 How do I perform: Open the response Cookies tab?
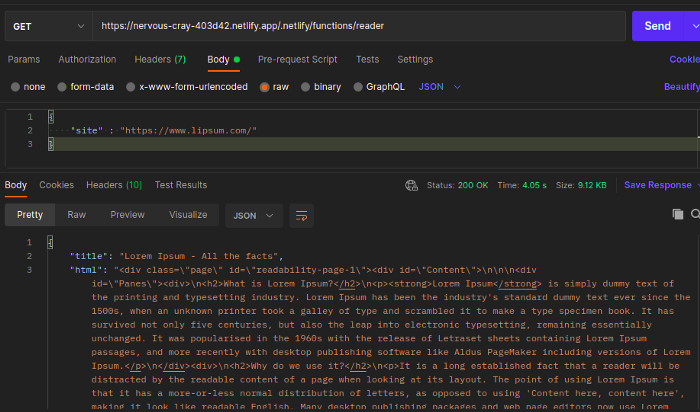pos(56,185)
